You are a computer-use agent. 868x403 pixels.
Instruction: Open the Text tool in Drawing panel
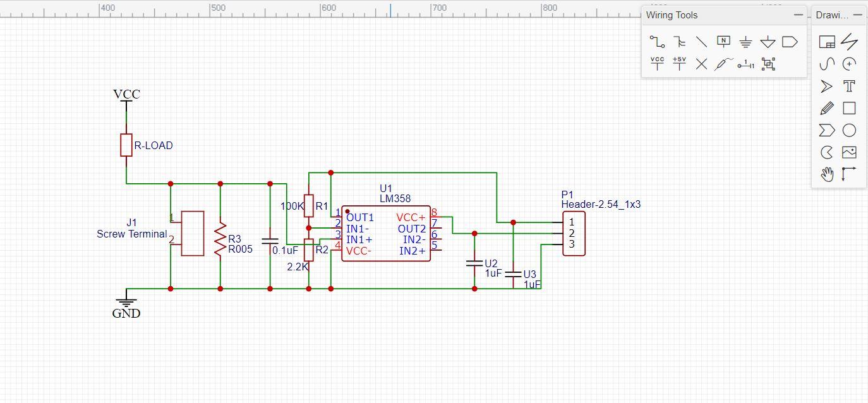pos(849,86)
